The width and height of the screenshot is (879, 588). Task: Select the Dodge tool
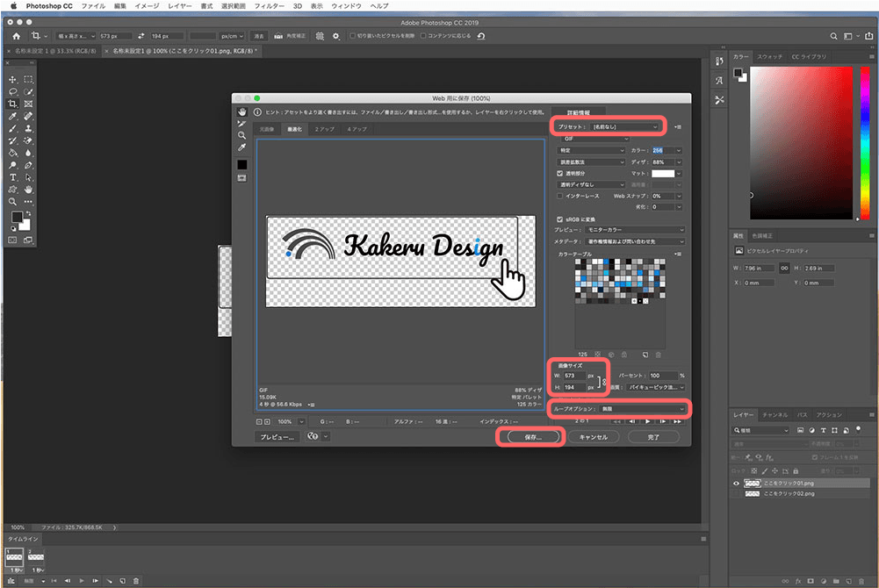(x=12, y=165)
